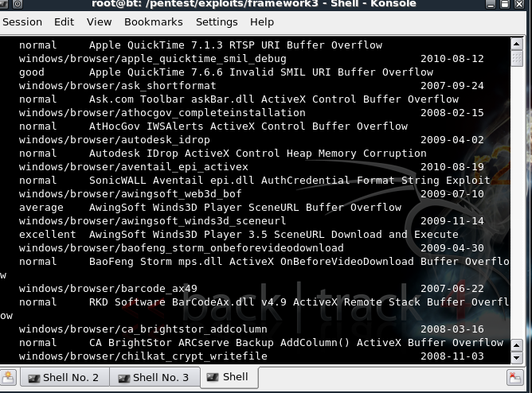Click the 'average' rank text
The height and width of the screenshot is (393, 532).
[x=41, y=208]
